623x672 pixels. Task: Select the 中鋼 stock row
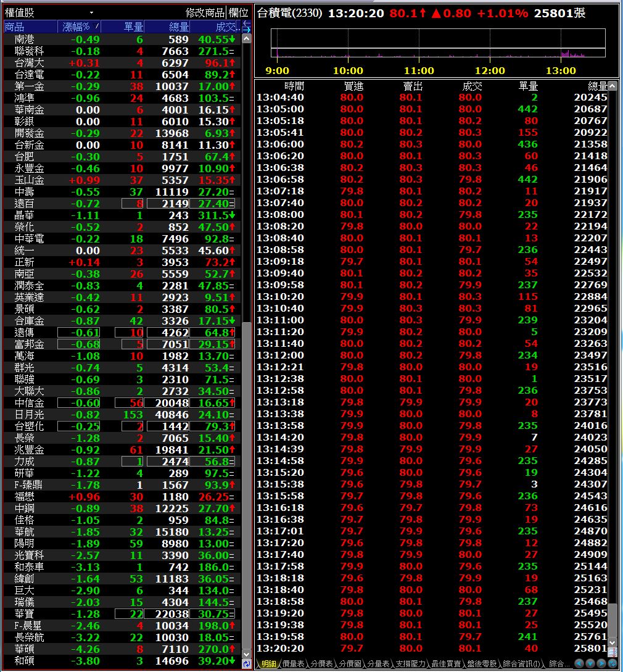click(122, 508)
